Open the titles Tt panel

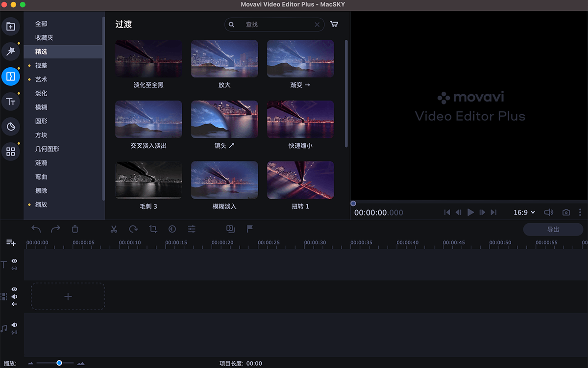[x=11, y=102]
